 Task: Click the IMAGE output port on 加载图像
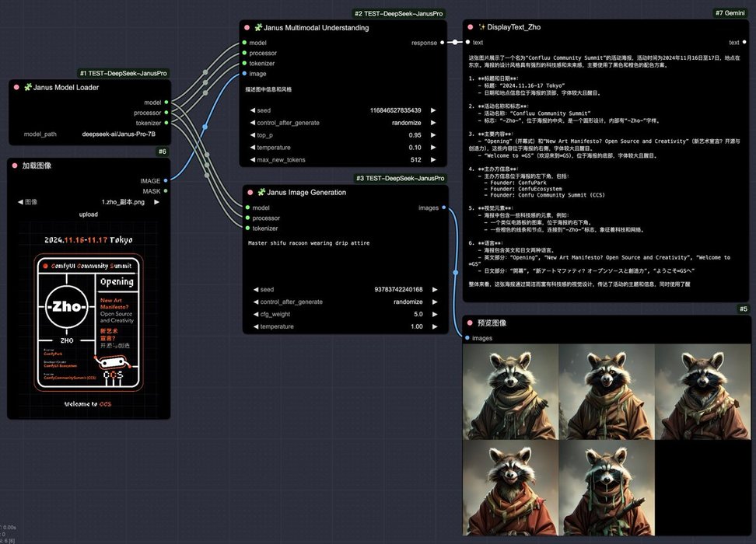(x=166, y=181)
